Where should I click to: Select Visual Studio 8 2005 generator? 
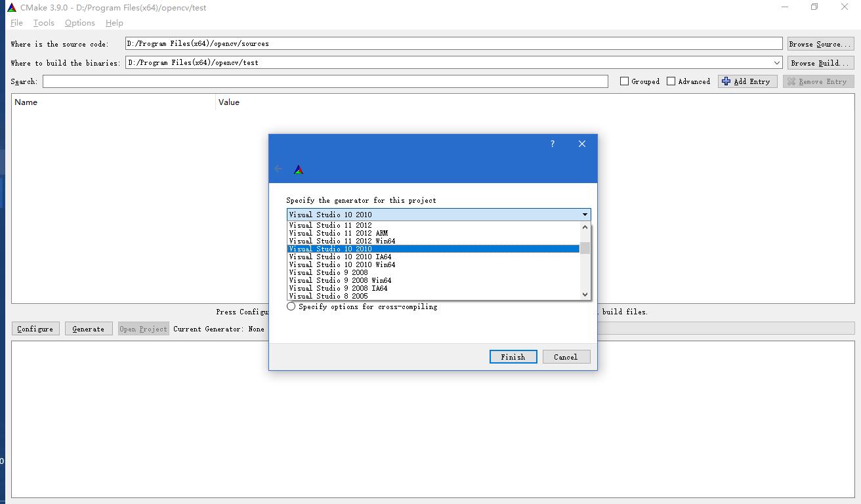click(434, 296)
